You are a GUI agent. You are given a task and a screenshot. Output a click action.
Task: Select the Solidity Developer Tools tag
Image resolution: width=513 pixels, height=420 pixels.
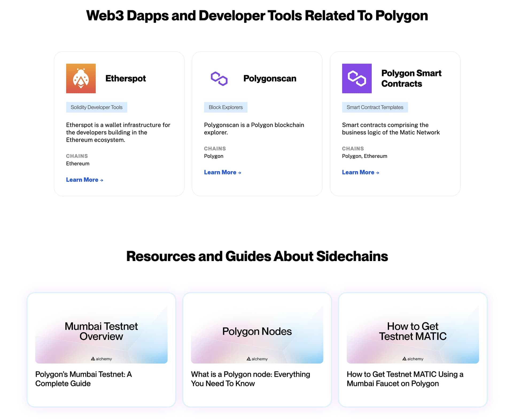click(96, 107)
